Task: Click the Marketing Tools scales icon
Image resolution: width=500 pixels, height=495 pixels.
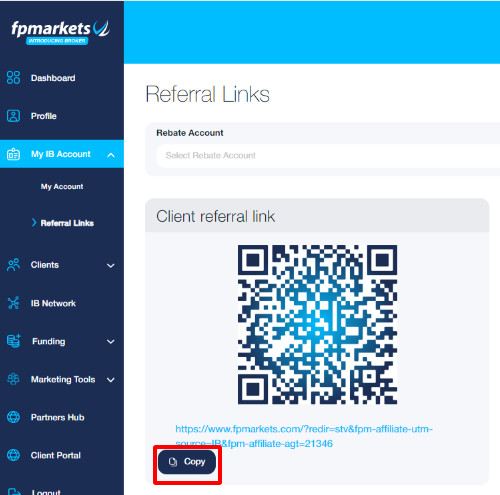Action: (13, 379)
